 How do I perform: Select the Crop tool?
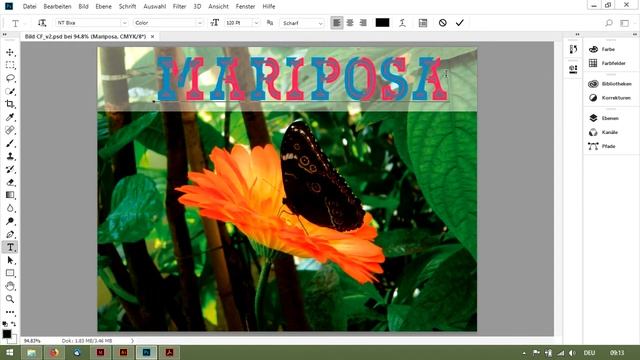coord(10,104)
